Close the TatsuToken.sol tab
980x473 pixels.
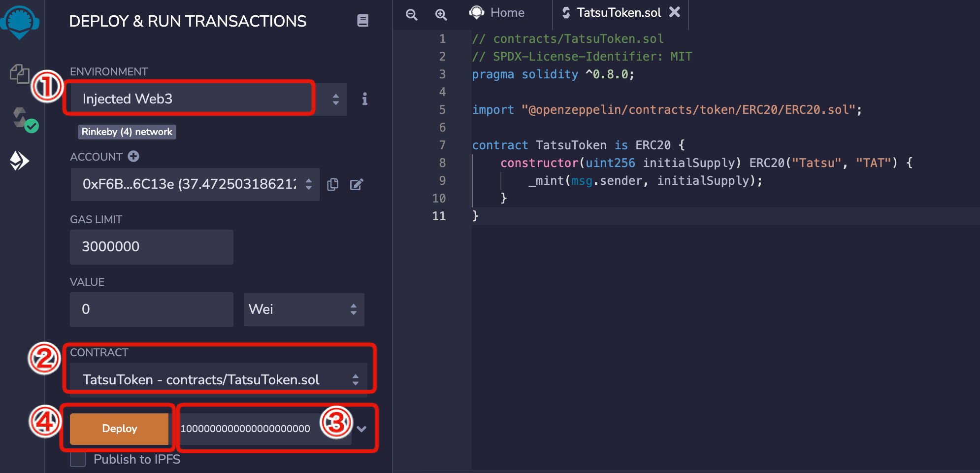click(x=675, y=12)
